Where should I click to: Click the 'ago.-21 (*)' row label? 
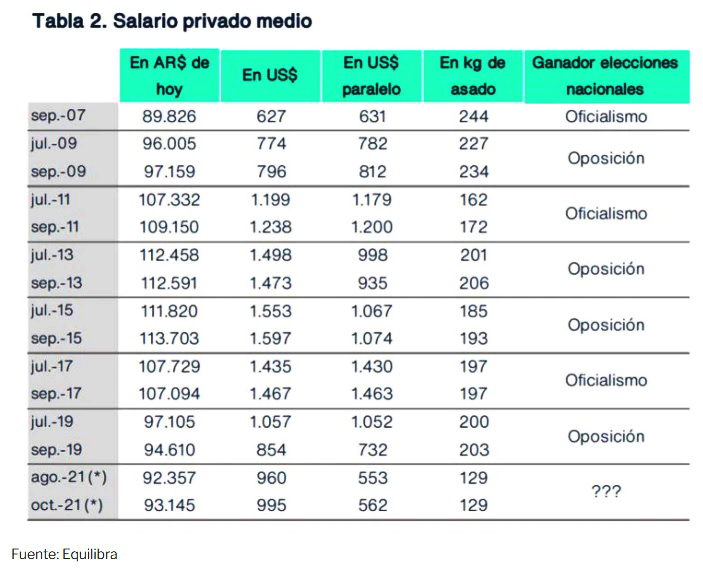coord(67,478)
